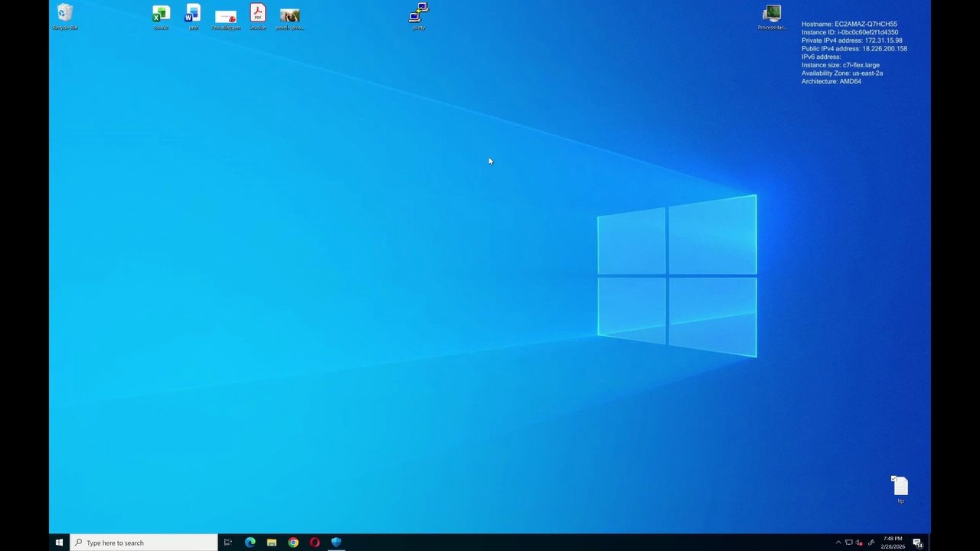Open the clock and calendar flyout

892,543
